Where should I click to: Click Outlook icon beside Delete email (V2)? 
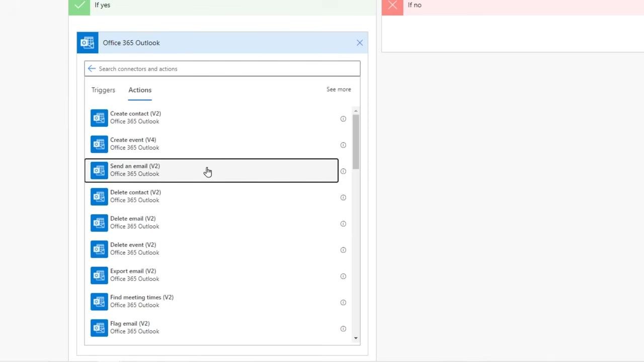[99, 223]
